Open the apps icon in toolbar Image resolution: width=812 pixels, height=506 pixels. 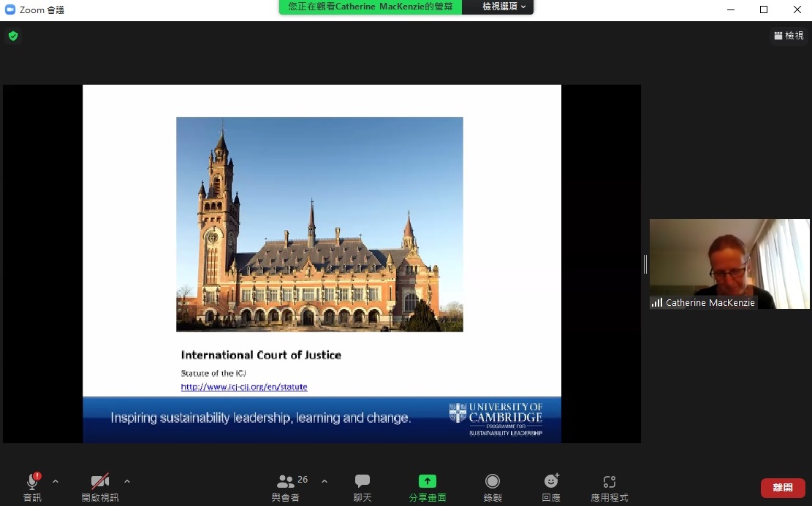coord(610,481)
